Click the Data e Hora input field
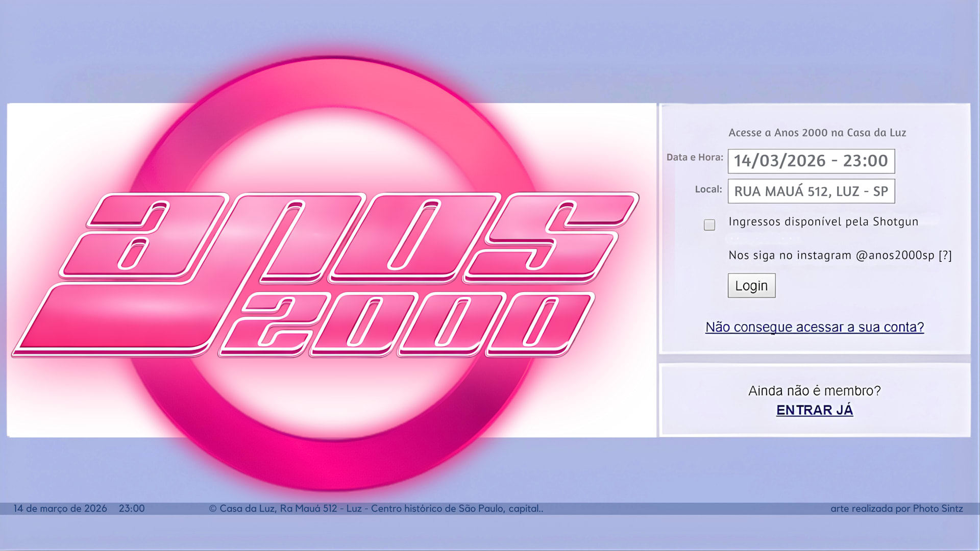 811,161
